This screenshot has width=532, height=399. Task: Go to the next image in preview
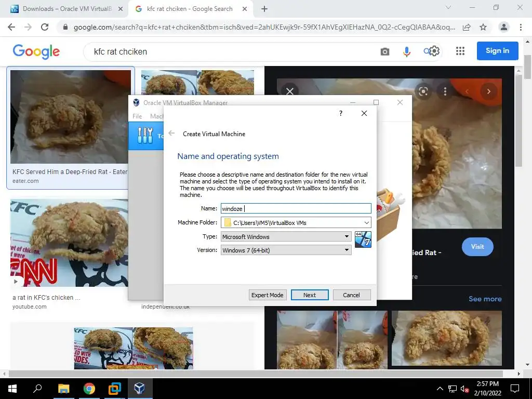(x=488, y=91)
